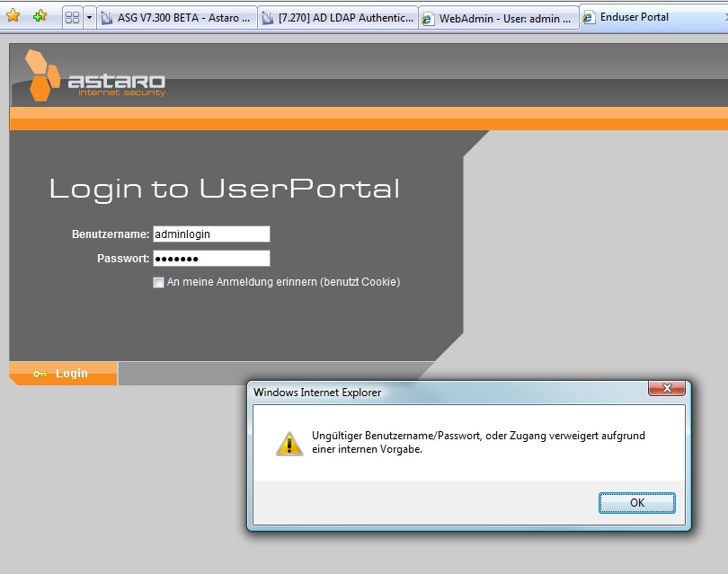
Task: Click the Benutzername: label
Action: pyautogui.click(x=111, y=234)
